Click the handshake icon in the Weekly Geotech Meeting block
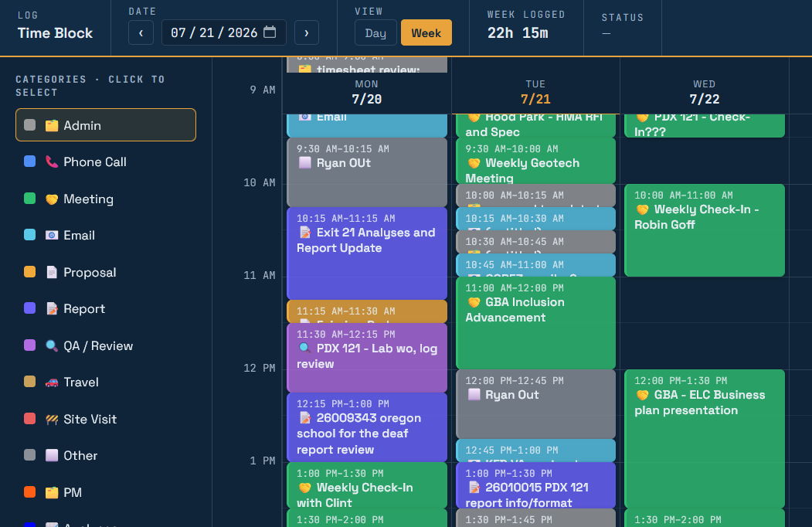This screenshot has height=527, width=812. (474, 163)
